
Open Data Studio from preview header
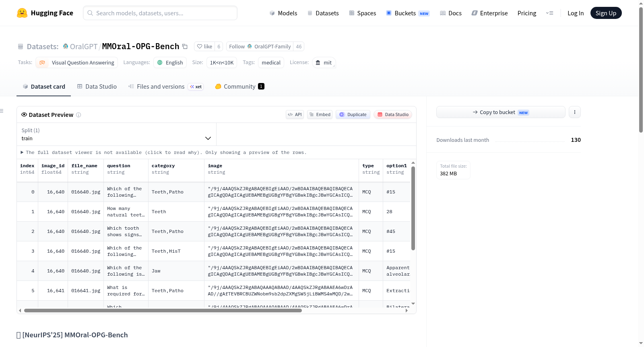[x=393, y=114]
